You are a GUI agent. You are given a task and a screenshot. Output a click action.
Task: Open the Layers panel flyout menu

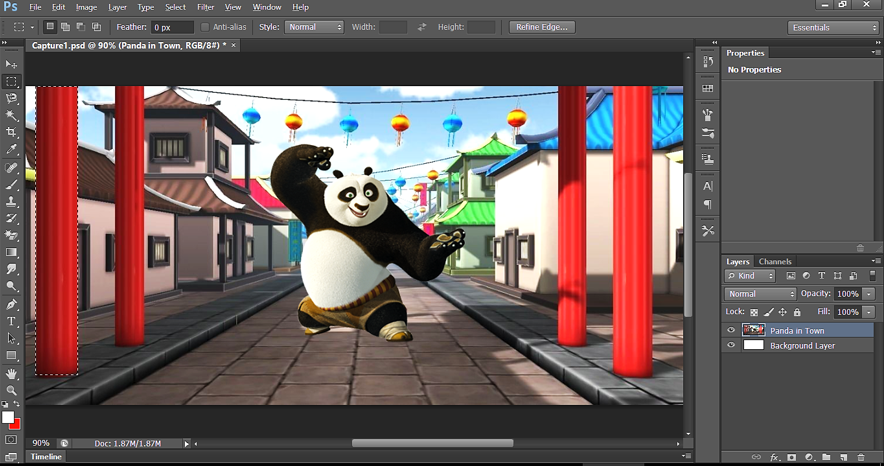875,261
